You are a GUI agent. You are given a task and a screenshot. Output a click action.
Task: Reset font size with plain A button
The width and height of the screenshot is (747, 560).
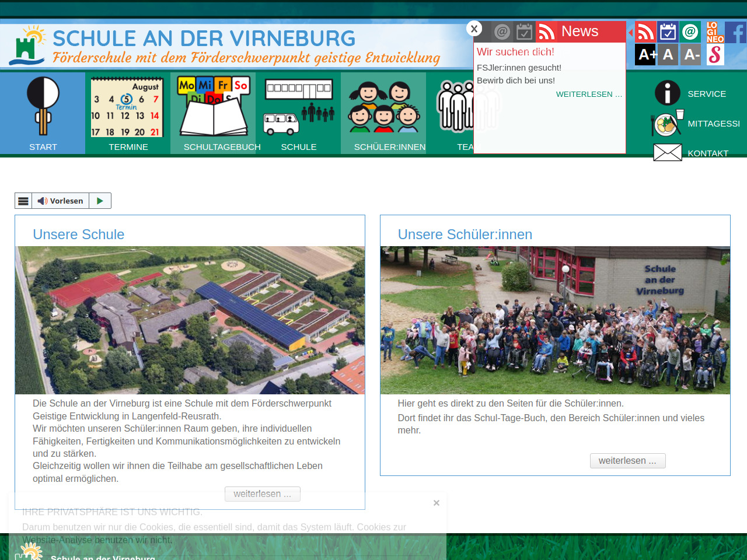point(668,55)
